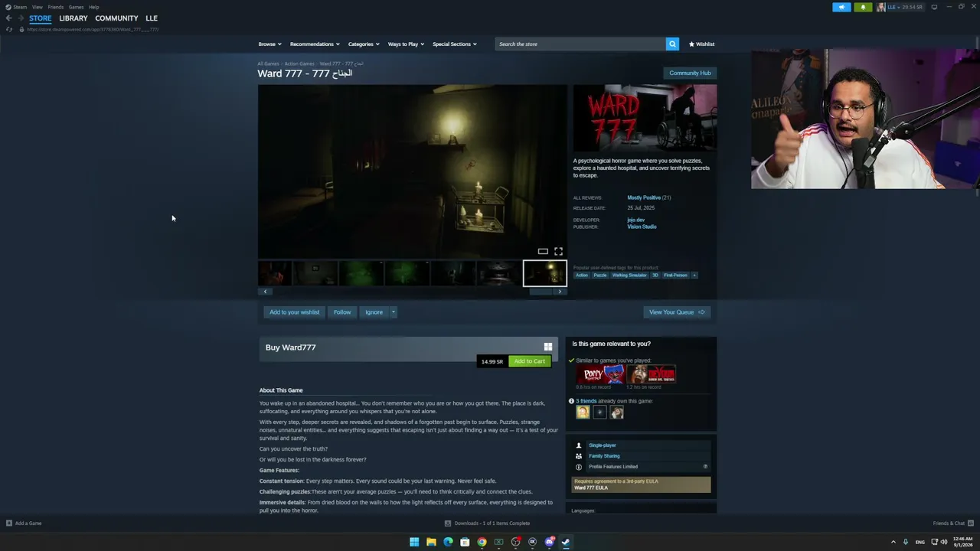Reload the store page

9,29
